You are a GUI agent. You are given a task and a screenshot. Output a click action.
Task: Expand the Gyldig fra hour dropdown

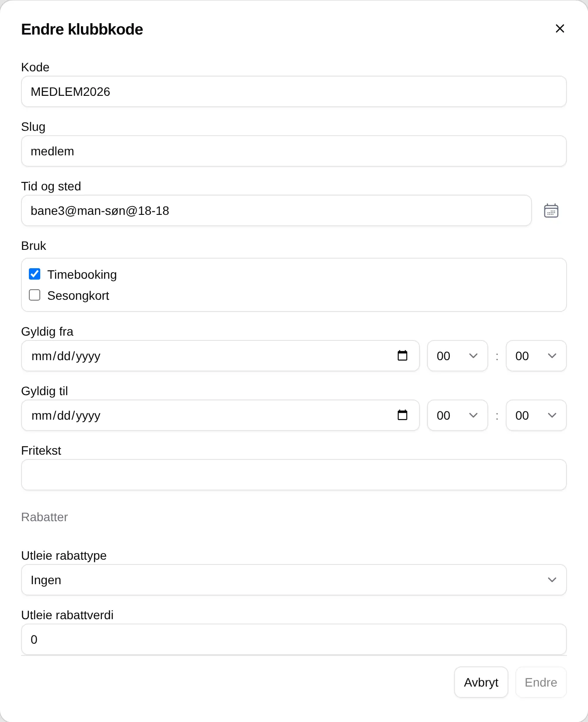[457, 356]
